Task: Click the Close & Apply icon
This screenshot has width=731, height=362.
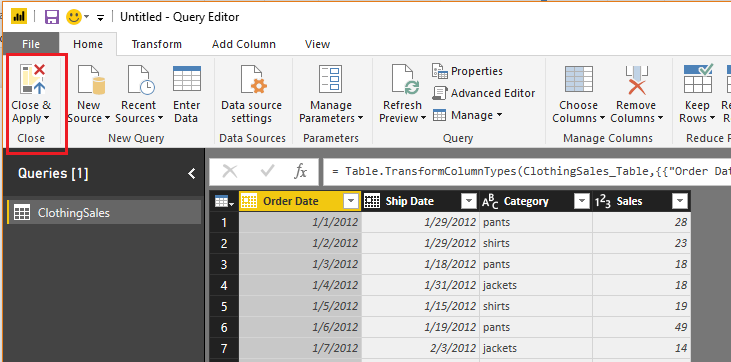Action: 32,79
